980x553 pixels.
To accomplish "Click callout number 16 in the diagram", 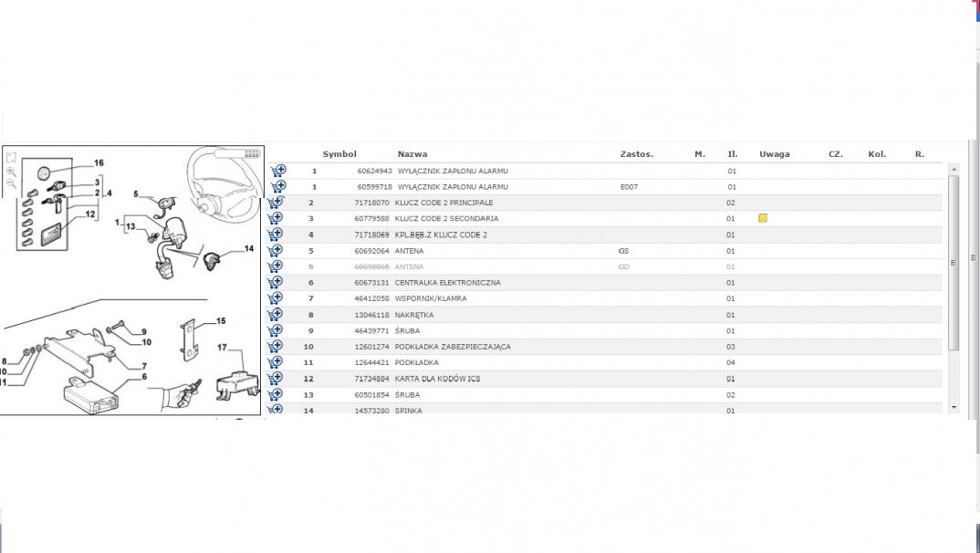I will coord(99,163).
